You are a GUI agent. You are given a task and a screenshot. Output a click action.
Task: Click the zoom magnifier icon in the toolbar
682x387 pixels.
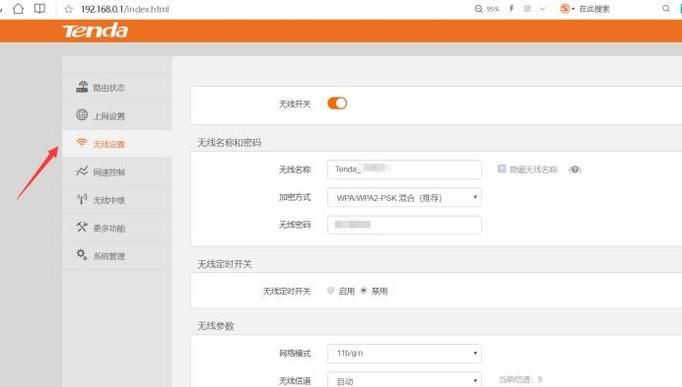coord(478,9)
